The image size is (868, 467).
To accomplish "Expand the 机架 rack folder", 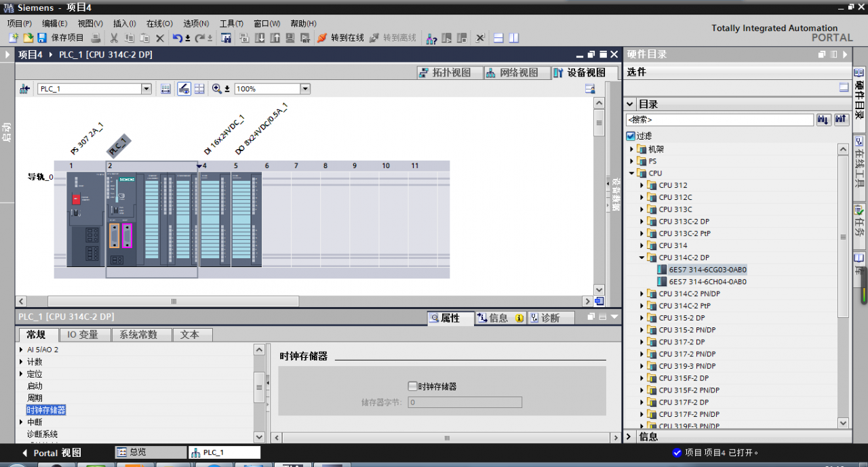I will (x=632, y=149).
